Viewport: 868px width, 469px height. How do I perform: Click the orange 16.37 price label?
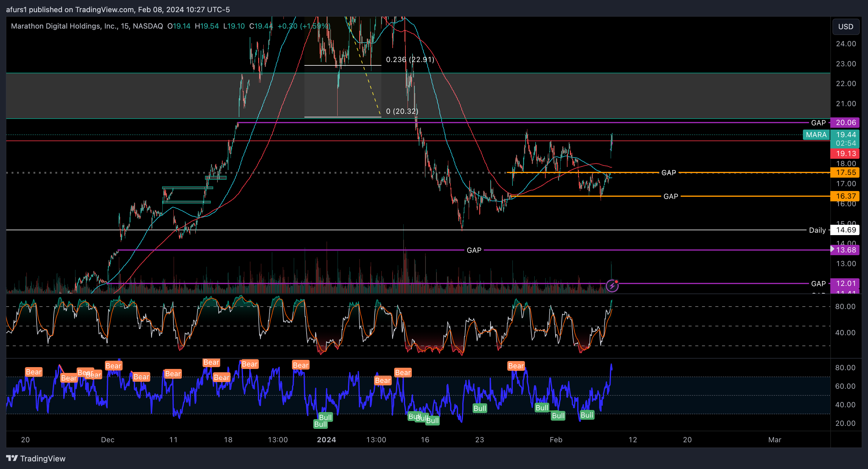[x=845, y=196]
